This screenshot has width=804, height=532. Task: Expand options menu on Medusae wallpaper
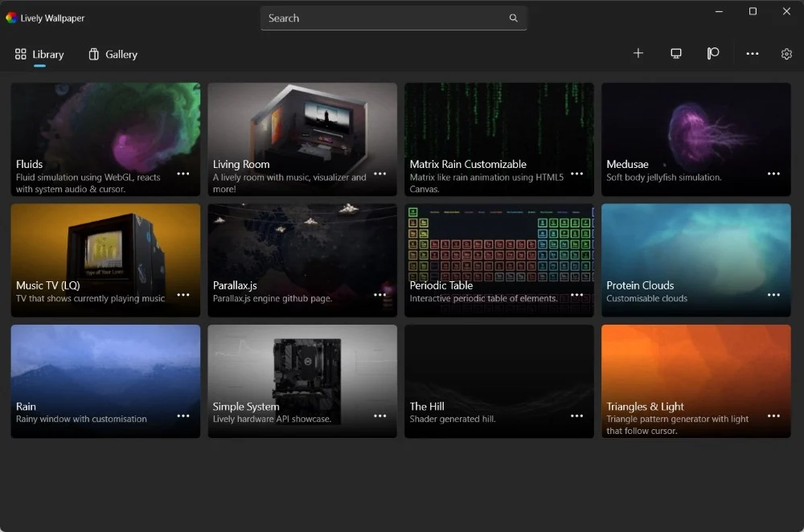pos(773,174)
